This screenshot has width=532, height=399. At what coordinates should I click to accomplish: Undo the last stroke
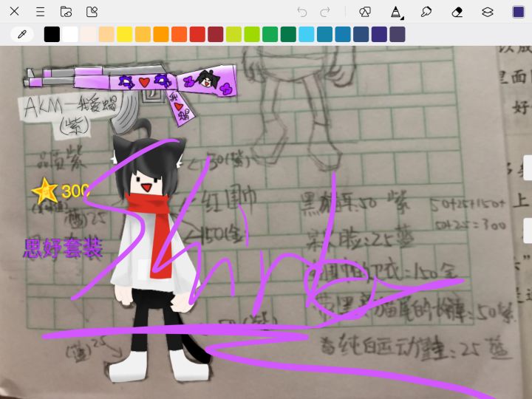[x=301, y=13]
